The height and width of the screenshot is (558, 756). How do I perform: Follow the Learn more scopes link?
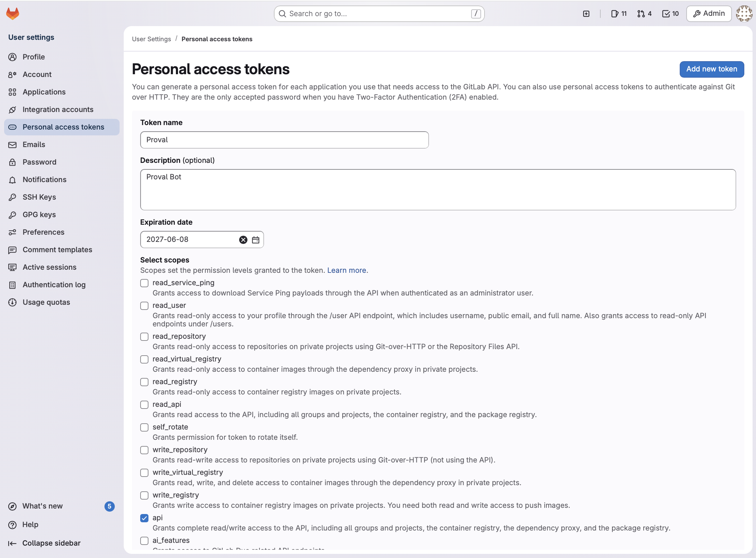[x=346, y=270]
